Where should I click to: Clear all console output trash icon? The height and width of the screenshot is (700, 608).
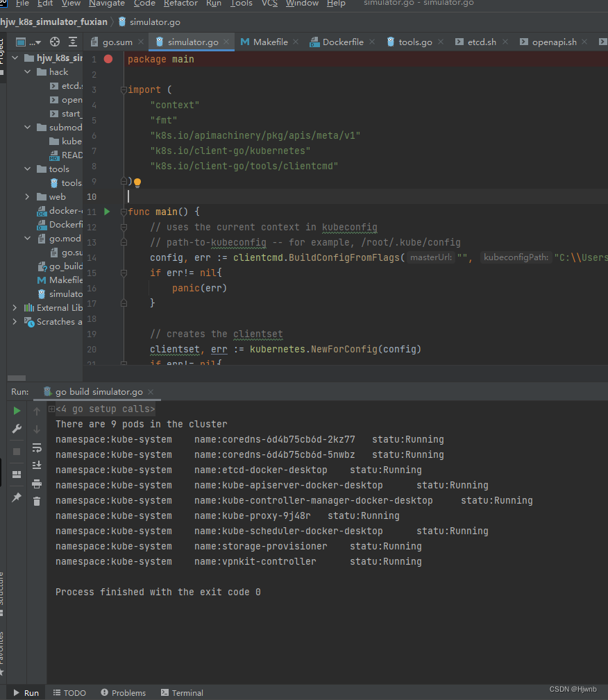click(x=37, y=502)
